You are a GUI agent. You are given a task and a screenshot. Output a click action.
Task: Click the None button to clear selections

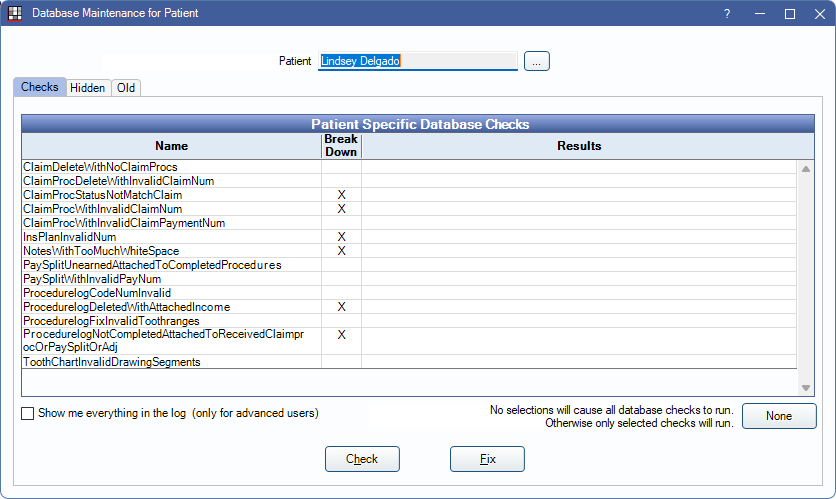pos(778,416)
